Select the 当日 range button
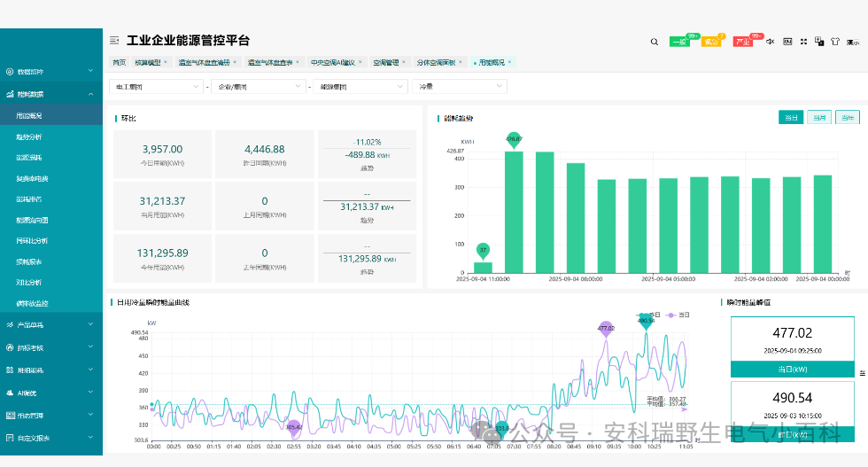The width and height of the screenshot is (868, 467). 791,118
